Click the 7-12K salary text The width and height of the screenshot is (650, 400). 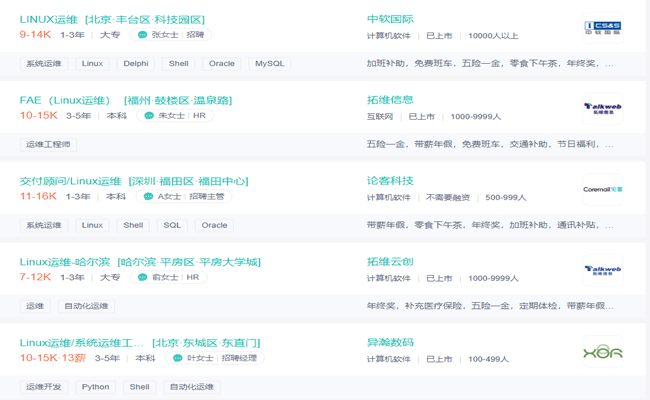pos(35,277)
